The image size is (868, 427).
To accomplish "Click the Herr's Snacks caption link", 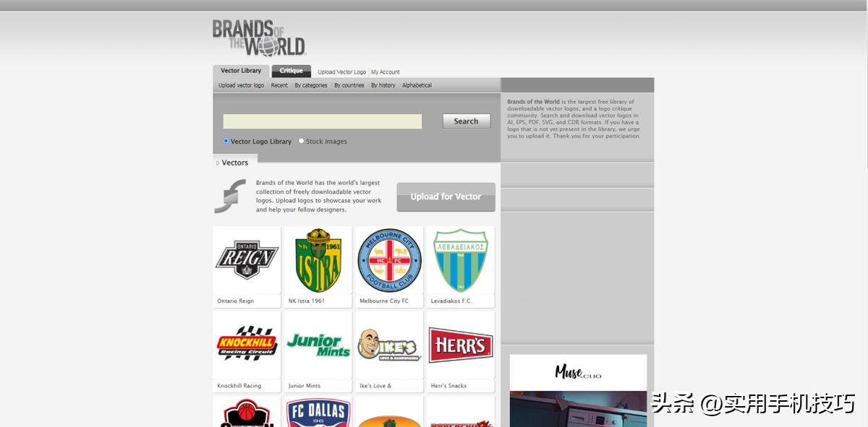I will [448, 386].
